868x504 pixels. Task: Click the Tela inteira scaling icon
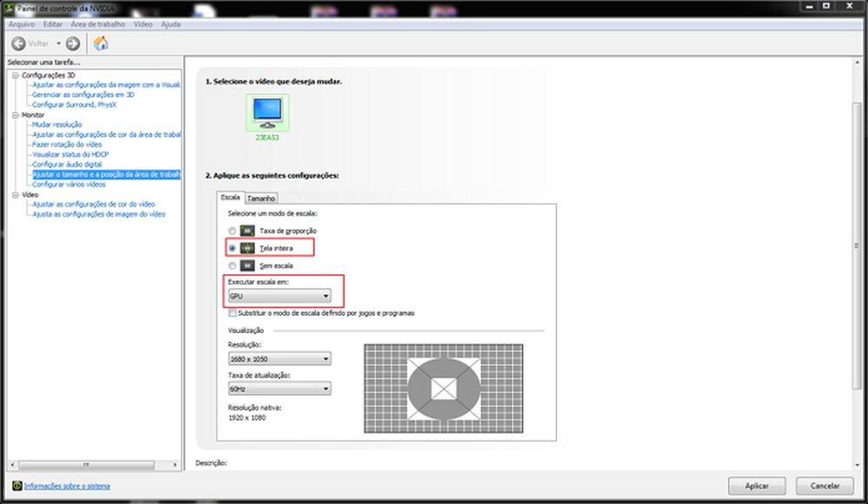[x=247, y=248]
